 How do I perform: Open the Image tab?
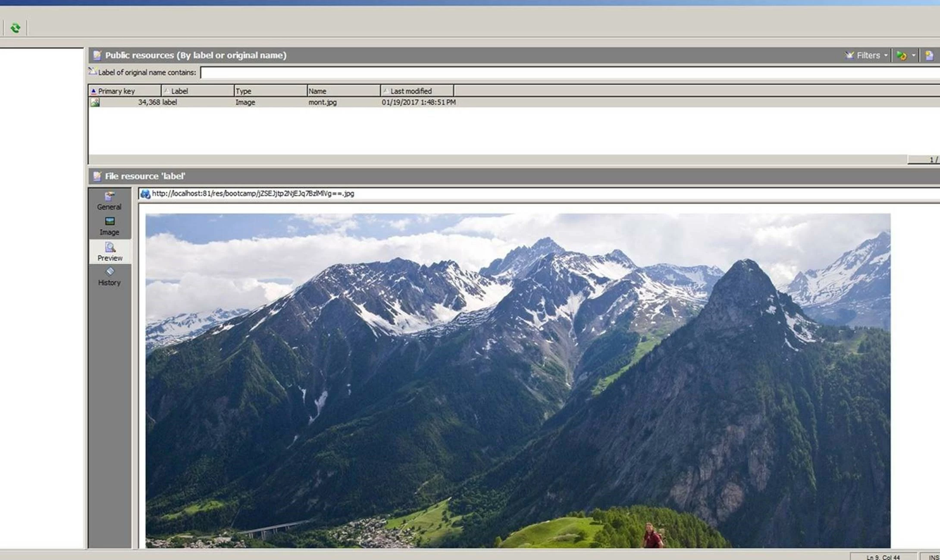point(109,226)
